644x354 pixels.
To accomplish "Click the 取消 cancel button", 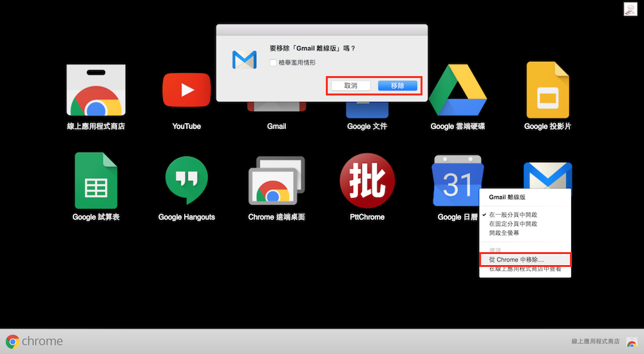I will click(x=350, y=86).
